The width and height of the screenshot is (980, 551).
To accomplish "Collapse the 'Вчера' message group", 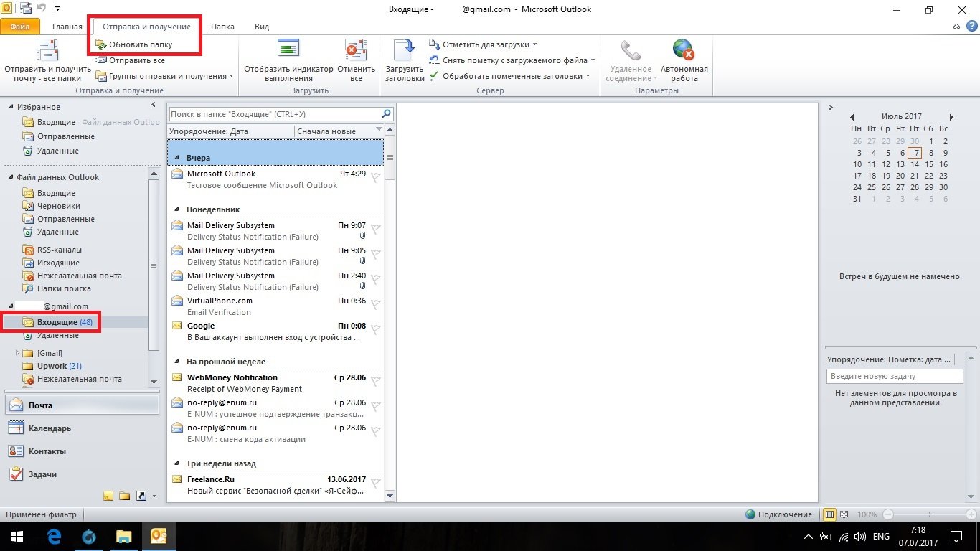I will pos(176,157).
